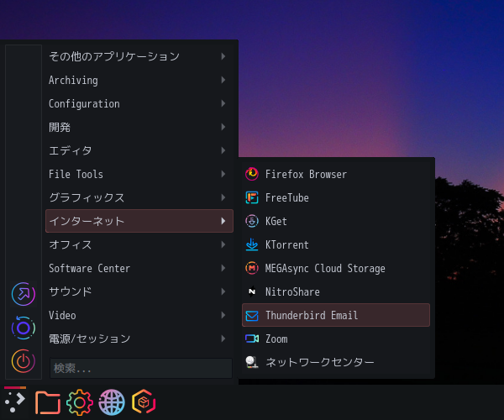This screenshot has width=504, height=420.
Task: Open the application launcher in taskbar
Action: (15, 402)
